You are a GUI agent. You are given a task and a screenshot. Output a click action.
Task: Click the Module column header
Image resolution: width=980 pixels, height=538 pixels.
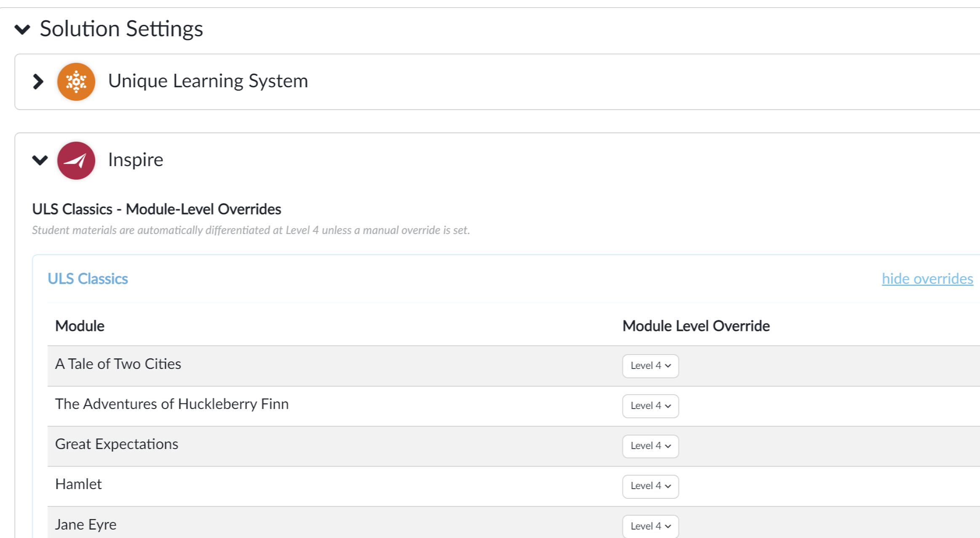(80, 326)
